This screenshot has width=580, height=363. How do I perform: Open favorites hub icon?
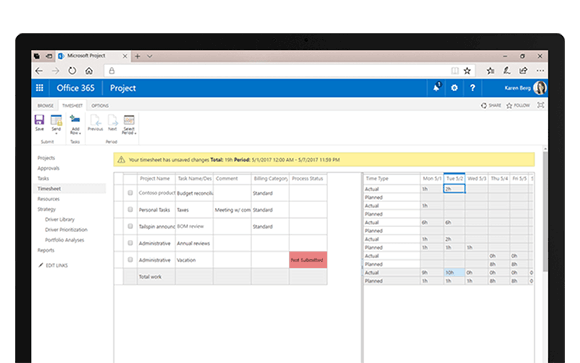(x=490, y=71)
